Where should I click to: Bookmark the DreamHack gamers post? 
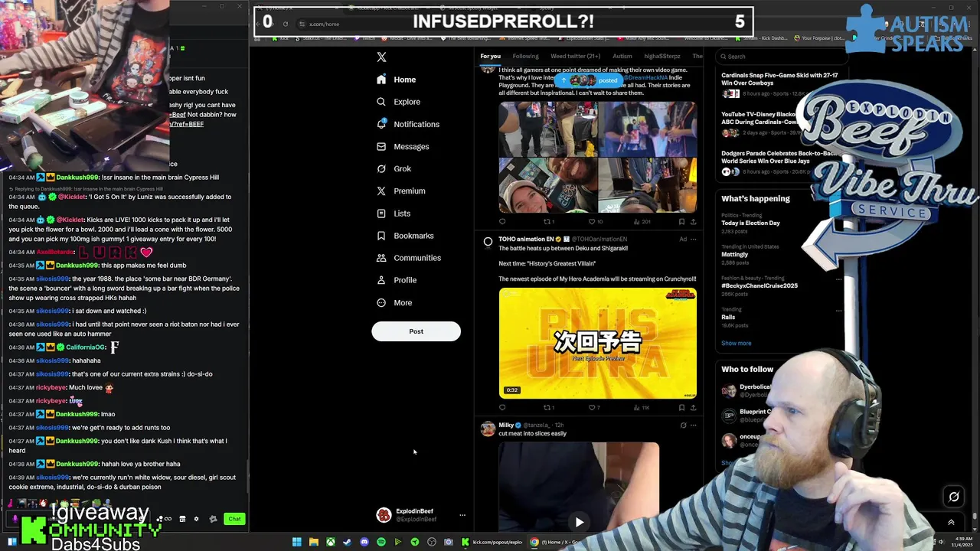[x=681, y=222]
